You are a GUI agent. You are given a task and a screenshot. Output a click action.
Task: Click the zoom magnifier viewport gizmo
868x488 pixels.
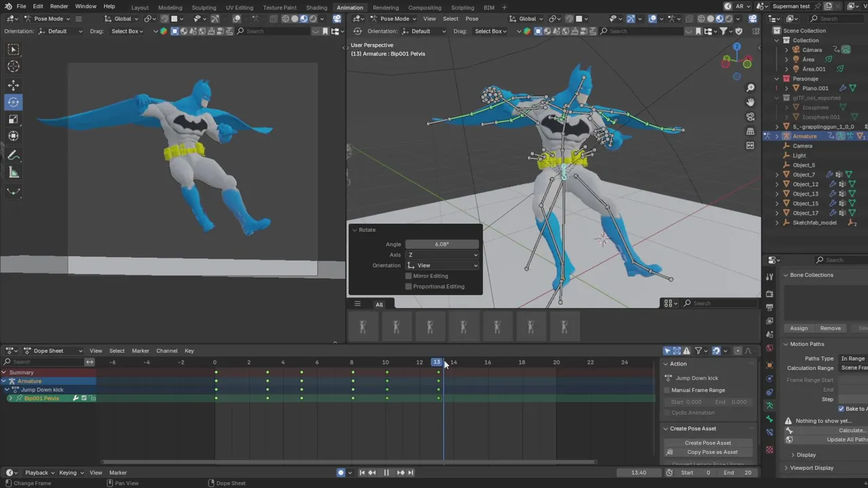pos(750,88)
